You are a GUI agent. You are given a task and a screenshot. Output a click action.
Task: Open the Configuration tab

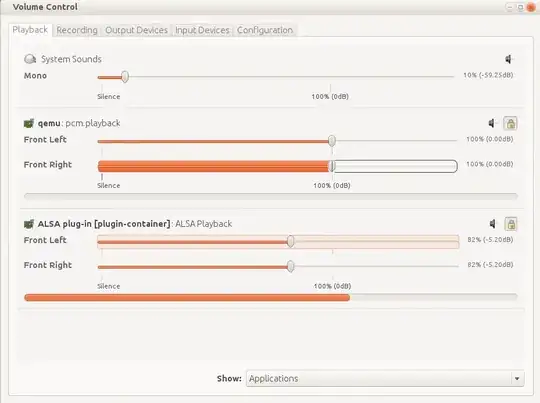(265, 30)
